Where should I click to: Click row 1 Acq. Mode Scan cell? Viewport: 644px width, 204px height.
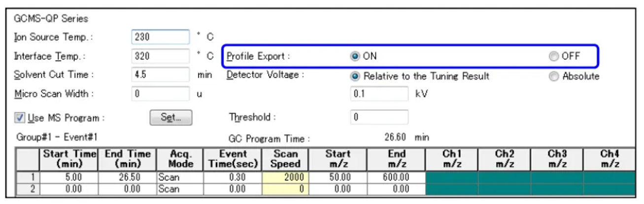[179, 178]
